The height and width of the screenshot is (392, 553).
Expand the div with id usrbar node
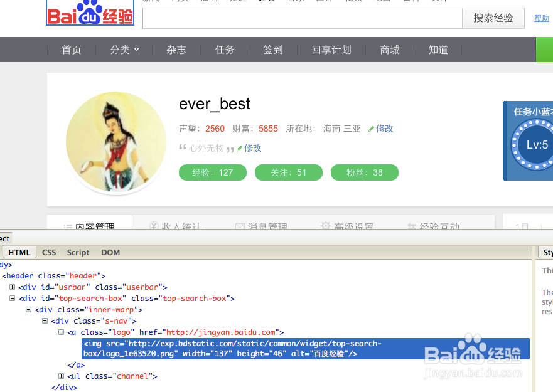[x=13, y=287]
